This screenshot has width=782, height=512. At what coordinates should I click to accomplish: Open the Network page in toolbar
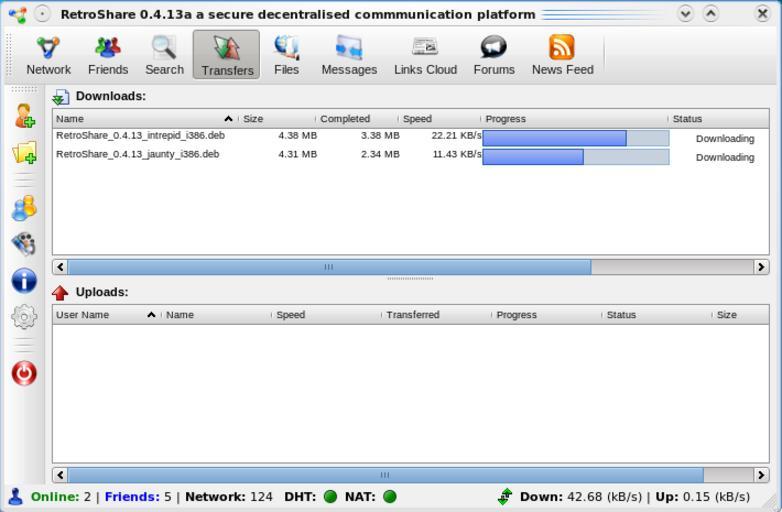pyautogui.click(x=48, y=55)
